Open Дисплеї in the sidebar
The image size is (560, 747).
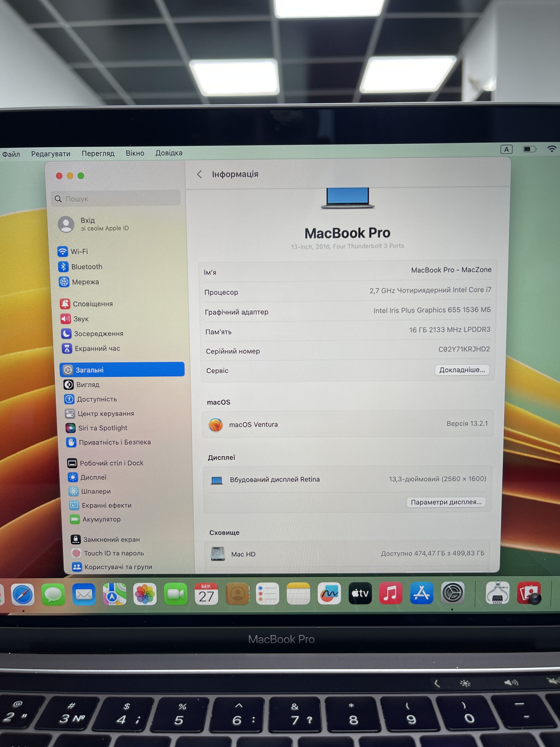[x=87, y=477]
